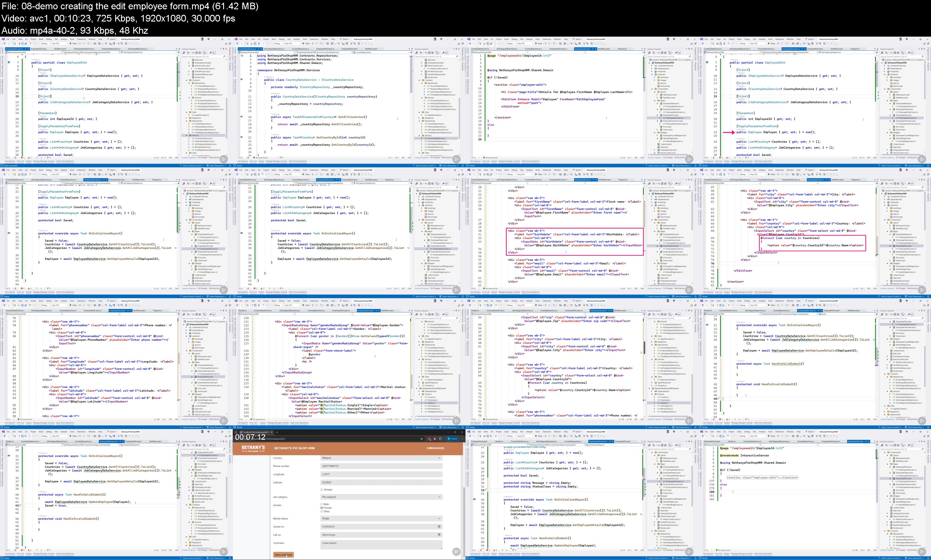Click the Save employee button
Screen dimensions: 931x560
click(284, 555)
